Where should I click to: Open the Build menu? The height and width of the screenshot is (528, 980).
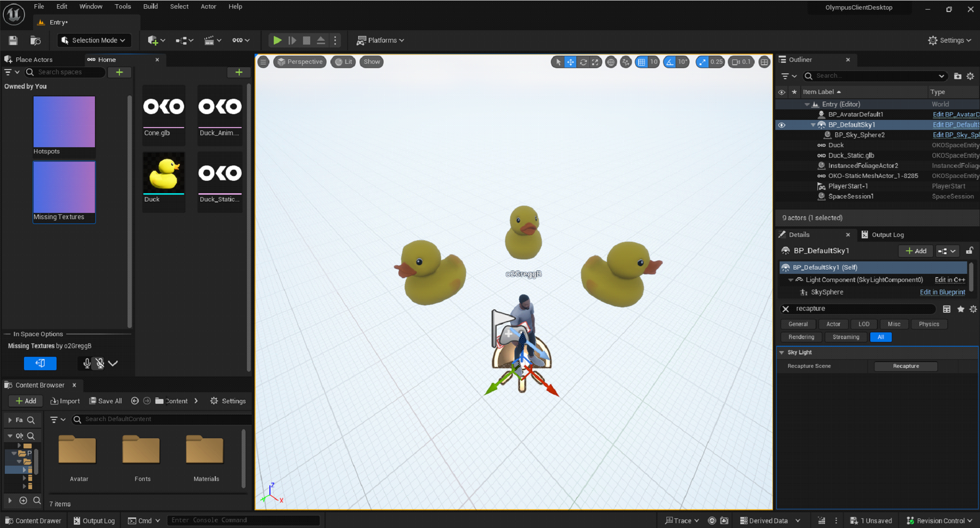click(150, 6)
